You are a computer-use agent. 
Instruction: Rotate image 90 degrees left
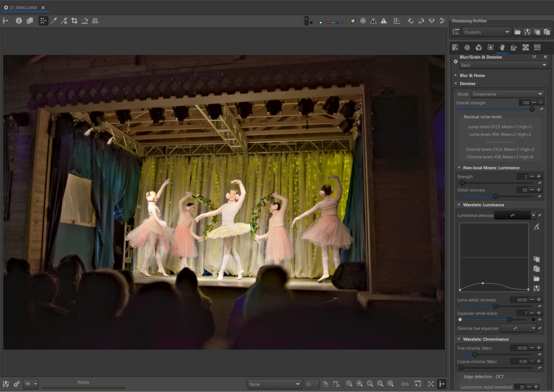(411, 21)
